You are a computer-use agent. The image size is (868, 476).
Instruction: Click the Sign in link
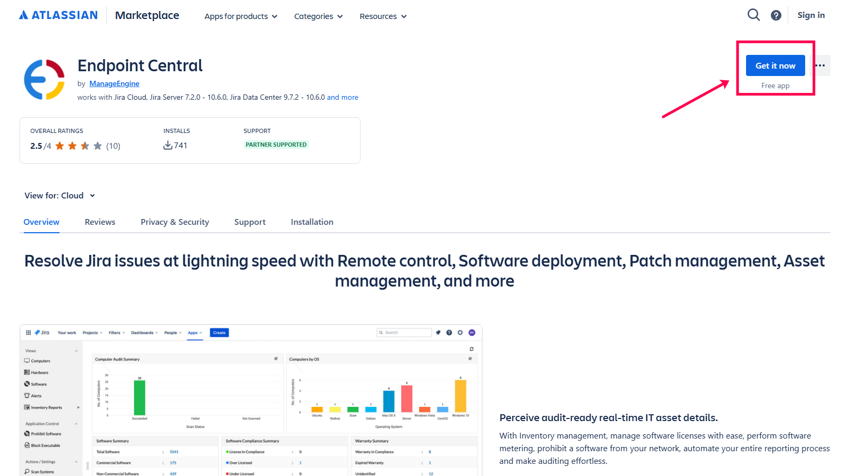click(811, 15)
